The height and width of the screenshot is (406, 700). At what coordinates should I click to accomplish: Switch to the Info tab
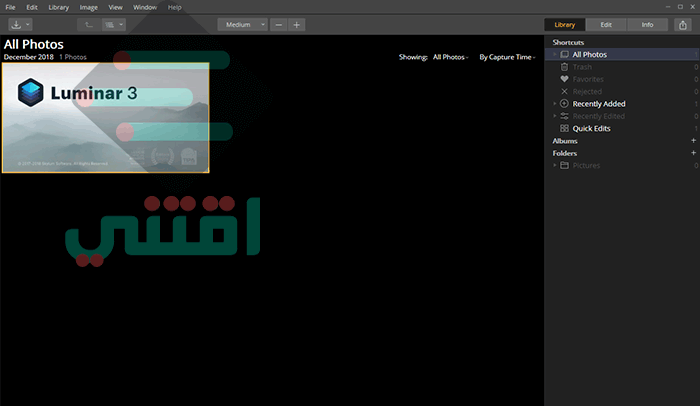(647, 25)
